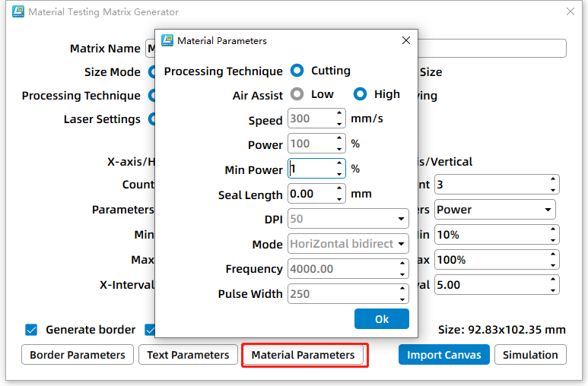Click the Ok button
Image resolution: width=588 pixels, height=386 pixels.
(382, 319)
